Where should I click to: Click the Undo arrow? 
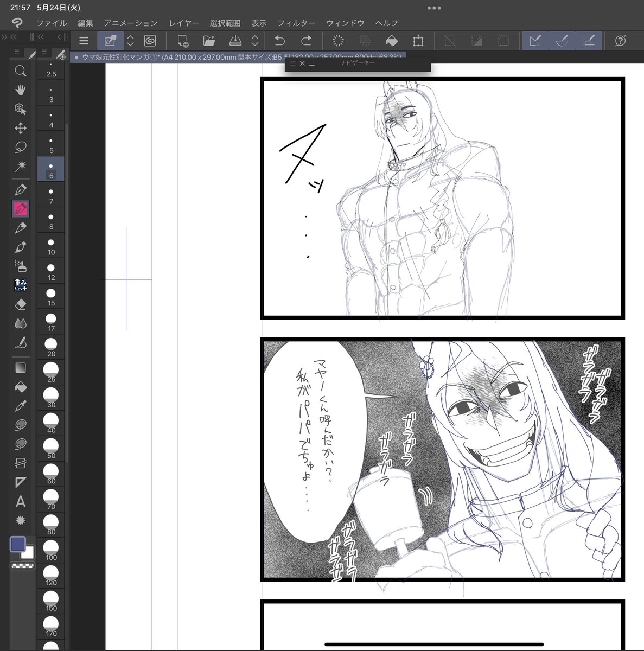pyautogui.click(x=279, y=41)
